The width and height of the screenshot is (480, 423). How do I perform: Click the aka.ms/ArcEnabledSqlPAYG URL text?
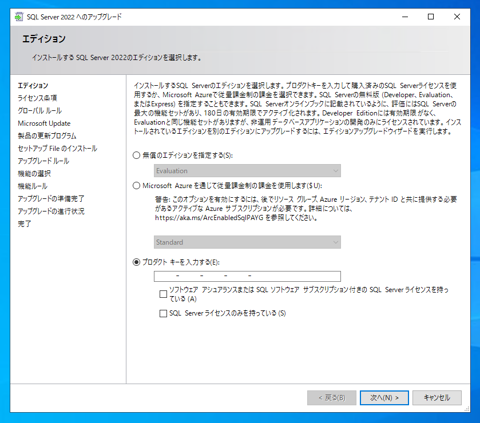click(209, 218)
